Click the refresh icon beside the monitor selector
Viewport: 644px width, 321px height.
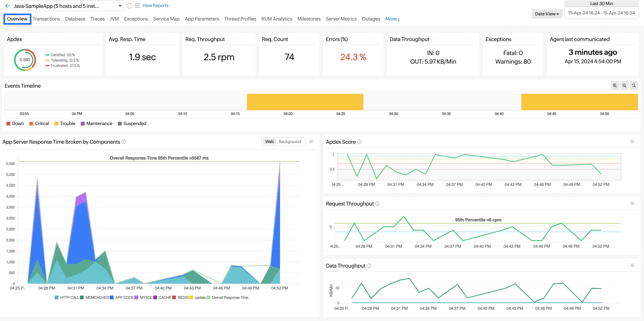coord(129,6)
